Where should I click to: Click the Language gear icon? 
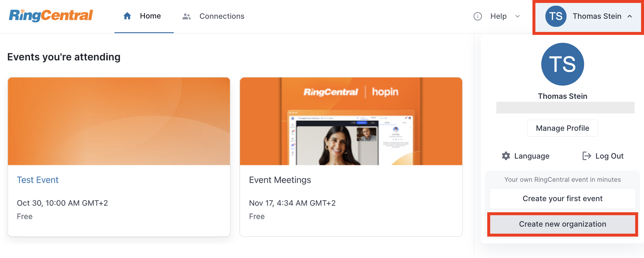tap(506, 156)
